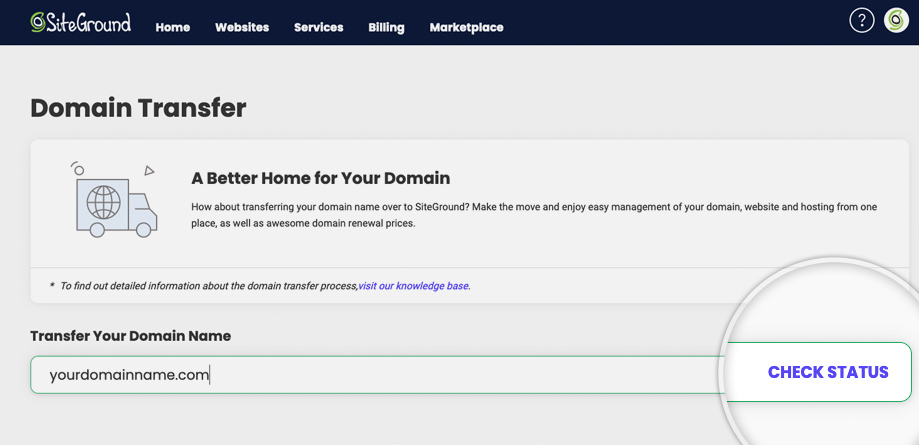Screen dimensions: 919x445
Task: Open the help question mark icon
Action: click(x=862, y=21)
